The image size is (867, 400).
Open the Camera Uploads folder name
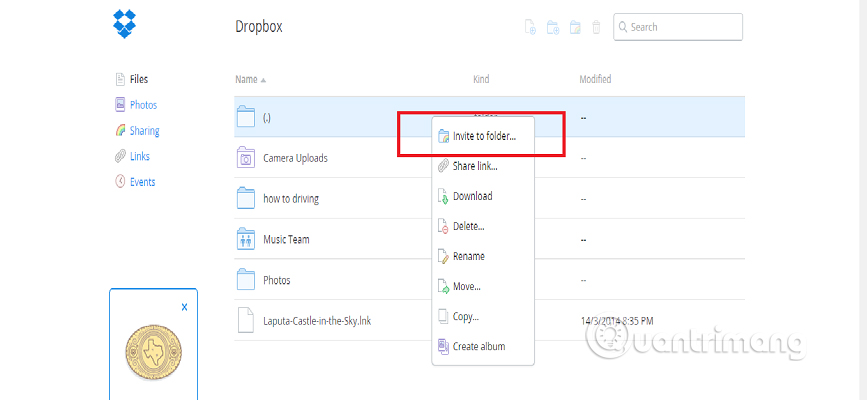[x=295, y=158]
